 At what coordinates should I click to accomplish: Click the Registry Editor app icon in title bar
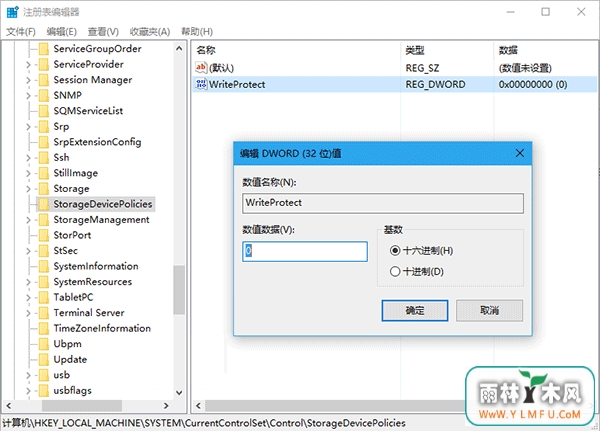(12, 12)
